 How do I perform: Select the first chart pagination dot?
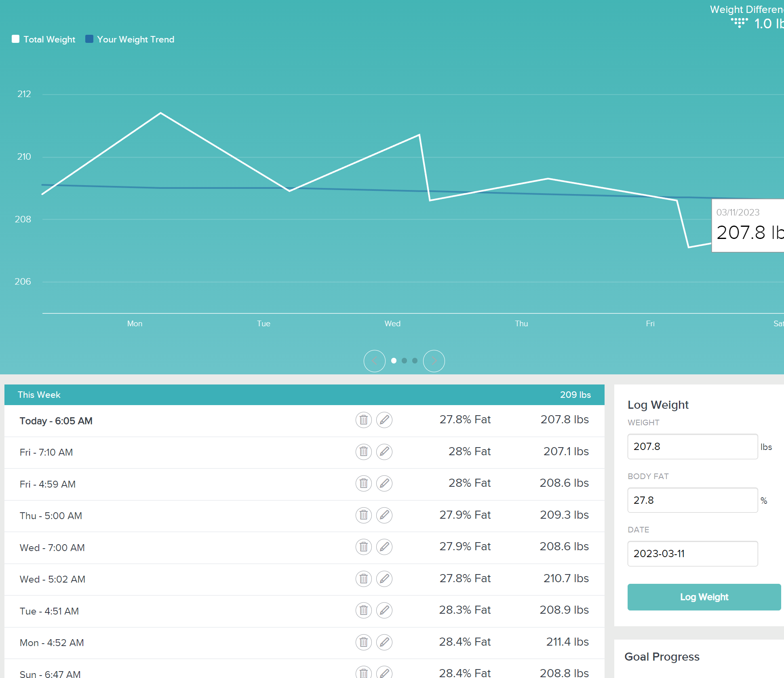point(394,361)
